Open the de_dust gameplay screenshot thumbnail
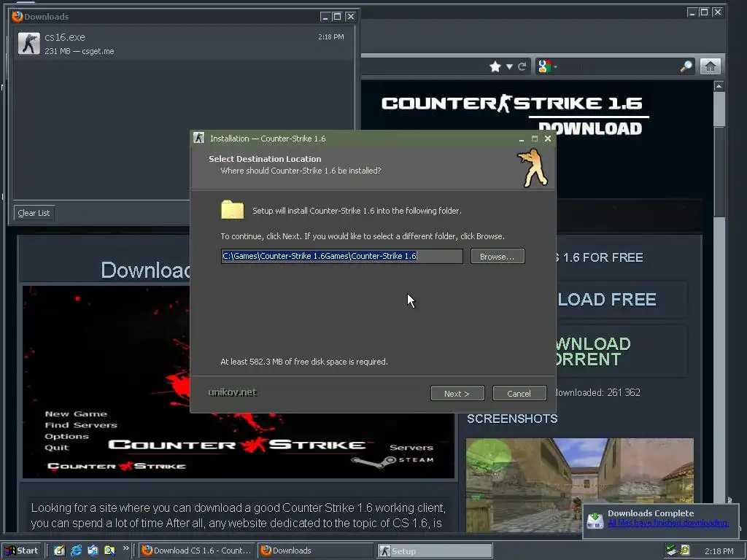 point(579,484)
